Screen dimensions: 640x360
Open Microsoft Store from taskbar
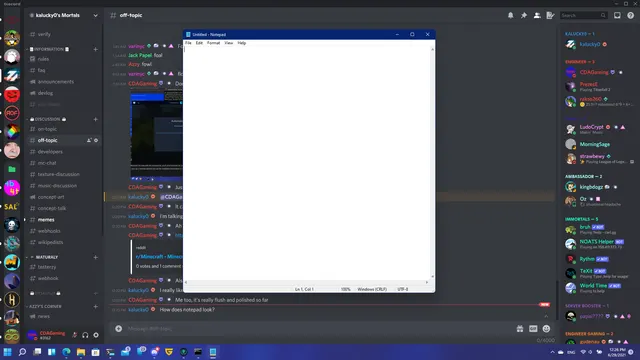pyautogui.click(x=96, y=352)
